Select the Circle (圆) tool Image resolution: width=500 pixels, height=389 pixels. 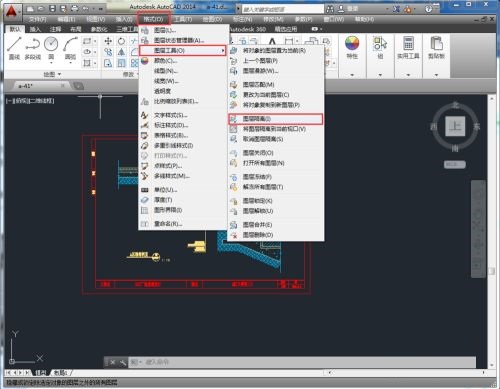(x=51, y=48)
